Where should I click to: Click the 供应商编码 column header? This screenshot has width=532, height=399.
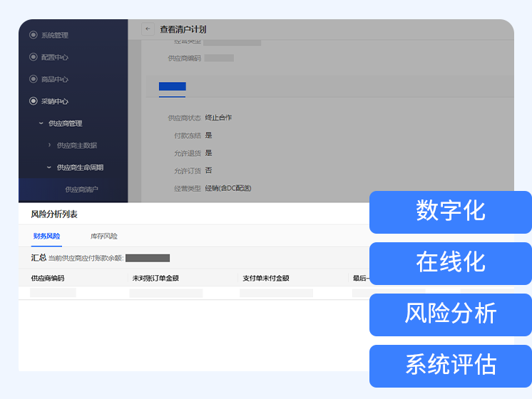48,278
